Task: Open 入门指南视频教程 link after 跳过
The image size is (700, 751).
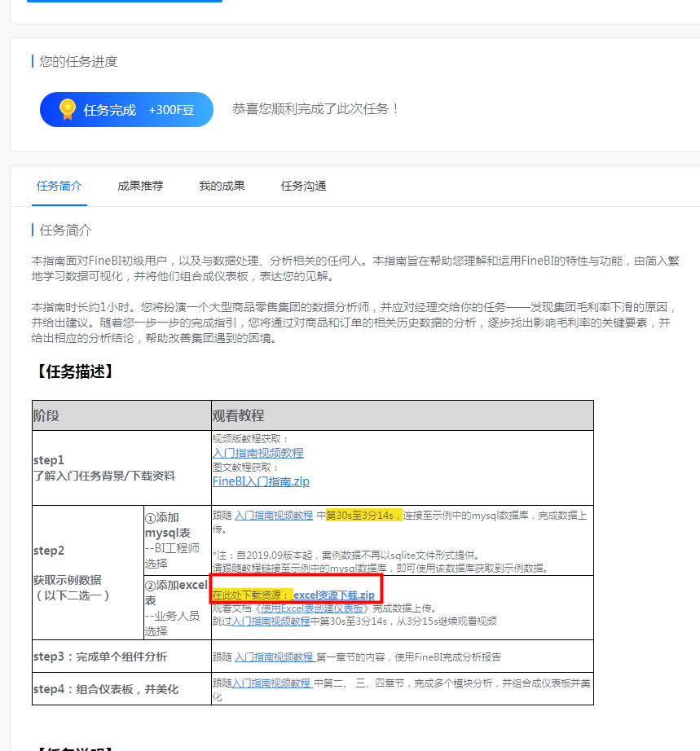Action: pos(271,621)
